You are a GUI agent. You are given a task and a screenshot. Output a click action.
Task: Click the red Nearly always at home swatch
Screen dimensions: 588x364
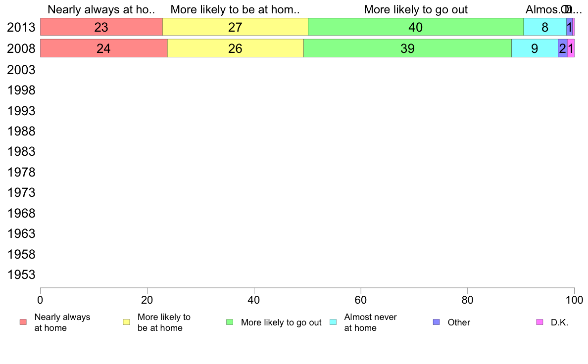click(23, 322)
